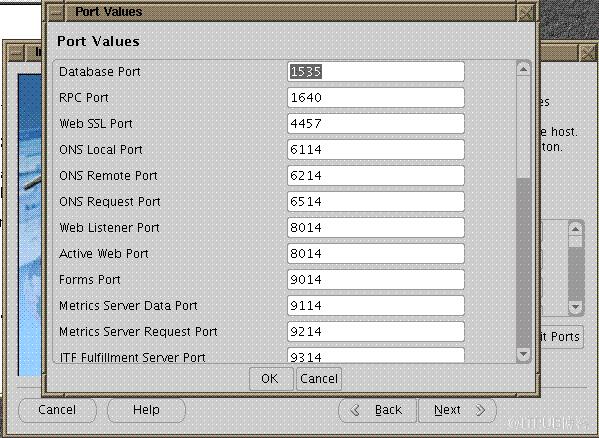Focus the Web Listener Port field
The height and width of the screenshot is (438, 599).
click(x=376, y=228)
